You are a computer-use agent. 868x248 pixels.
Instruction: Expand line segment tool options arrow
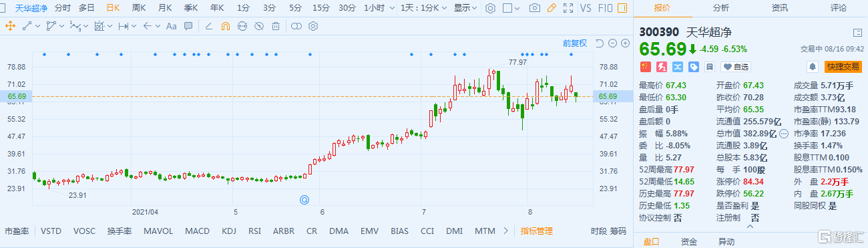(37, 26)
